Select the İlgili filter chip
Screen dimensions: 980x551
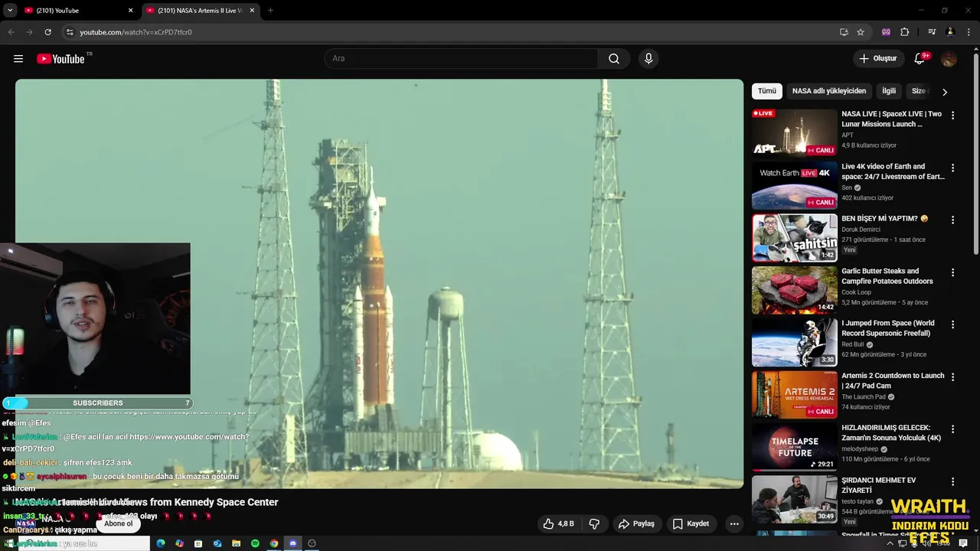click(x=889, y=91)
